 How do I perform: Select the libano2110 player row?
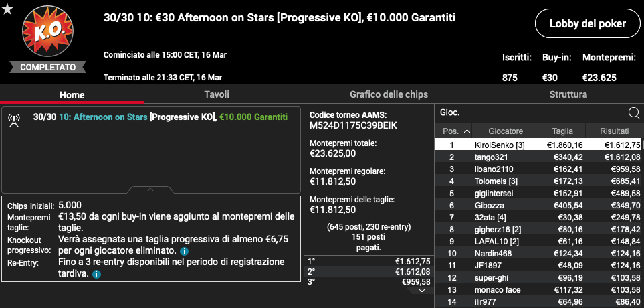point(538,169)
